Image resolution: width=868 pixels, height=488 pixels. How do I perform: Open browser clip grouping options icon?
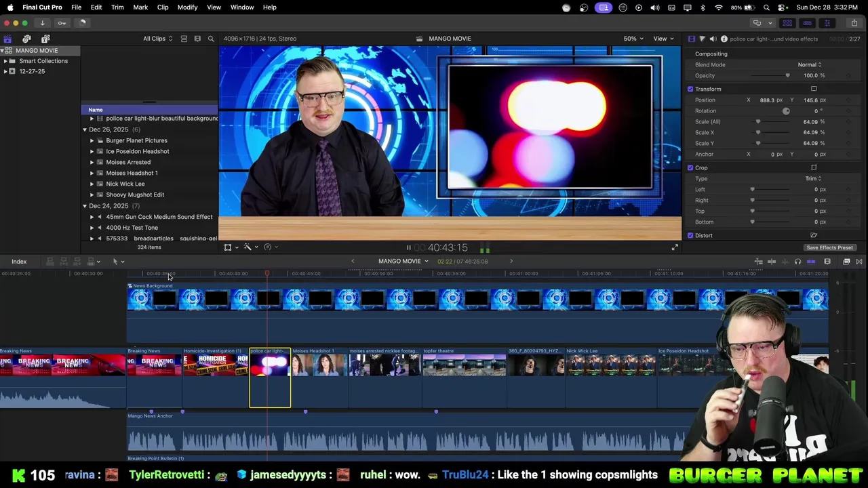[x=197, y=39]
